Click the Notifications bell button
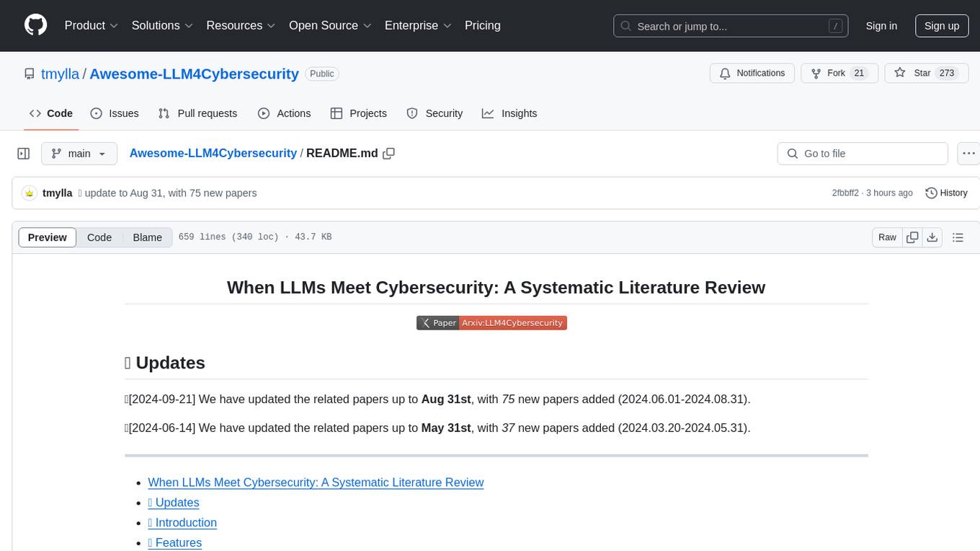 click(752, 74)
